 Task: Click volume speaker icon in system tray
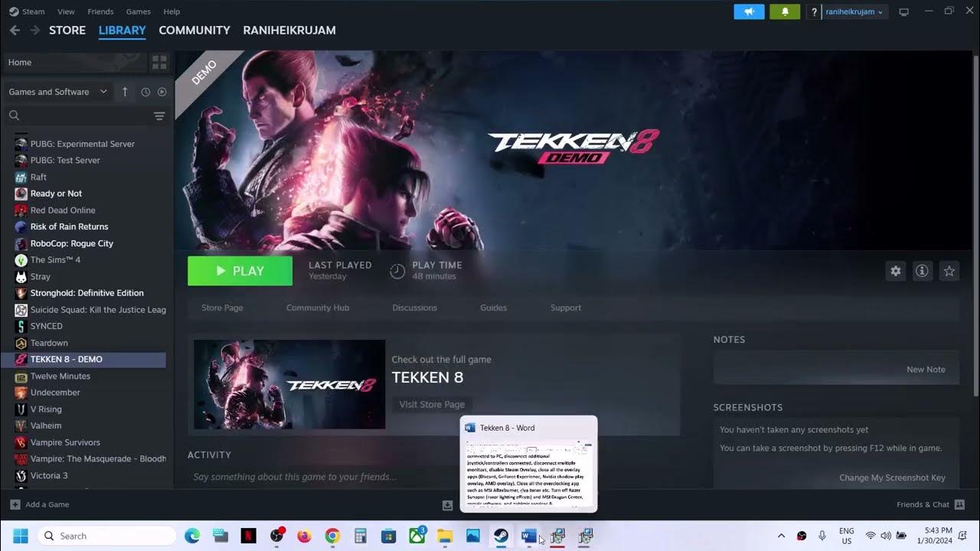click(x=886, y=536)
